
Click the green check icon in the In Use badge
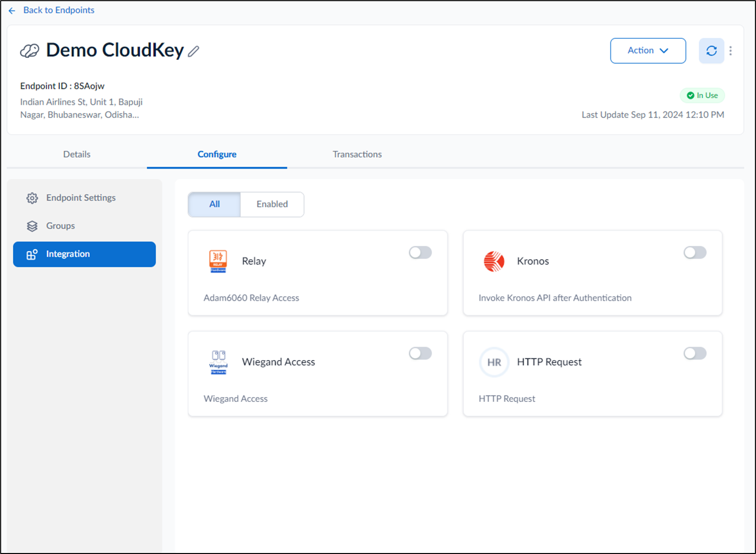tap(690, 95)
